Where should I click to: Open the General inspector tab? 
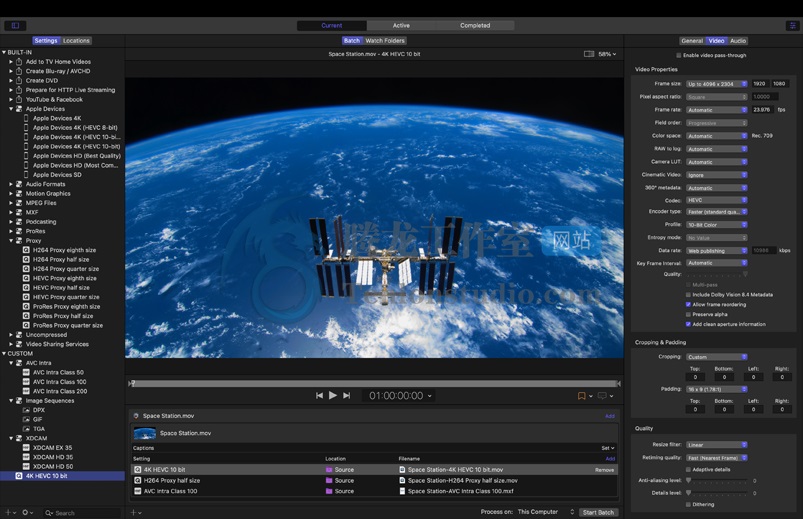click(692, 40)
